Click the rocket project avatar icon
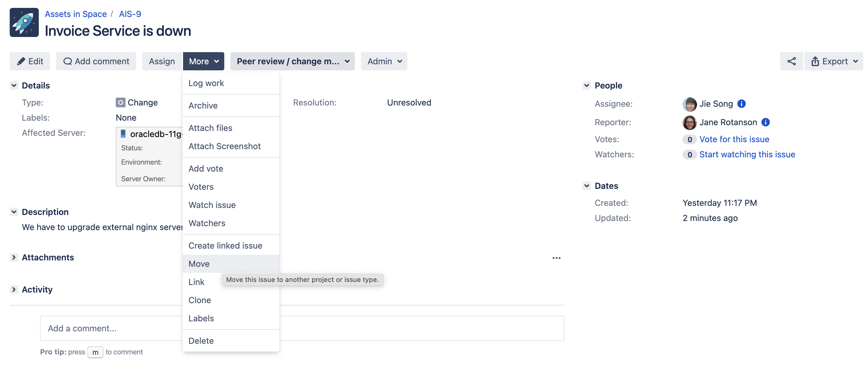868x365 pixels. [24, 22]
